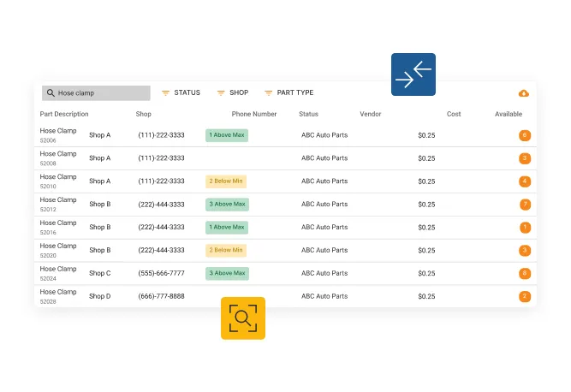Click Shop A cell in 52008 row

[x=100, y=158]
